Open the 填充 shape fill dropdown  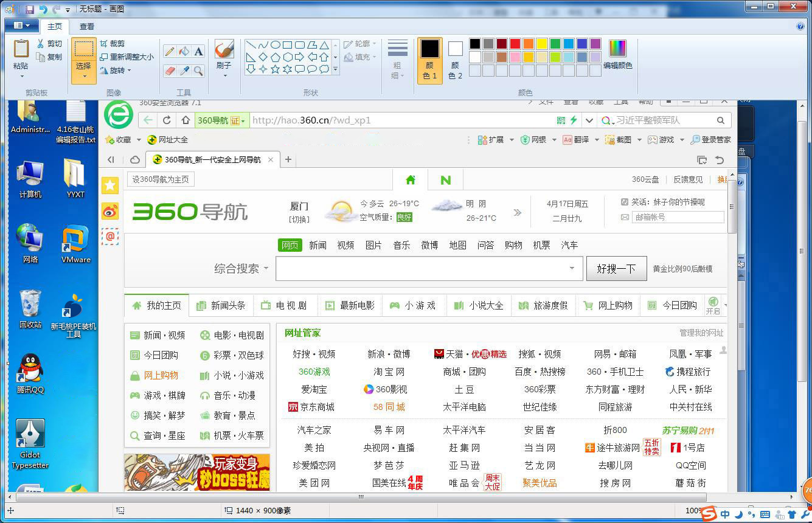pos(360,57)
